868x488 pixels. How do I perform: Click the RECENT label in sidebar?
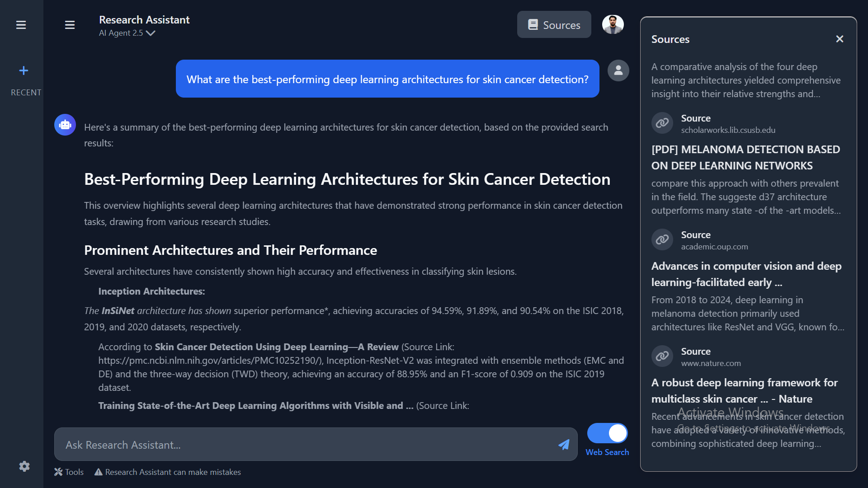pos(26,92)
